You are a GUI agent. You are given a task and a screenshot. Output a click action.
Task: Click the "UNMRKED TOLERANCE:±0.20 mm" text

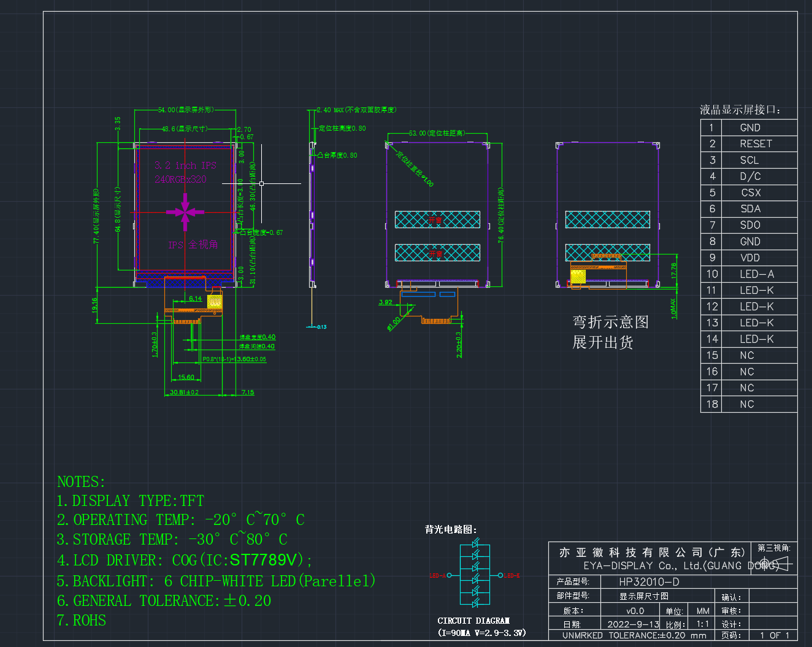[634, 635]
